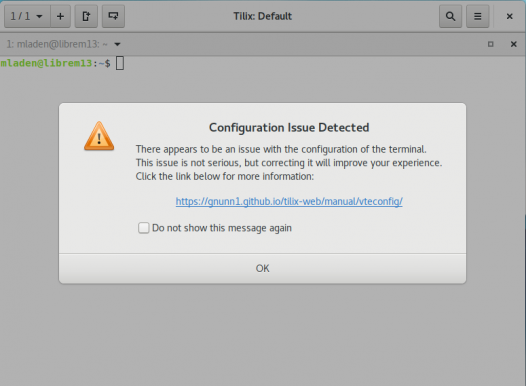
Task: Close the Tilix window
Action: [x=510, y=16]
